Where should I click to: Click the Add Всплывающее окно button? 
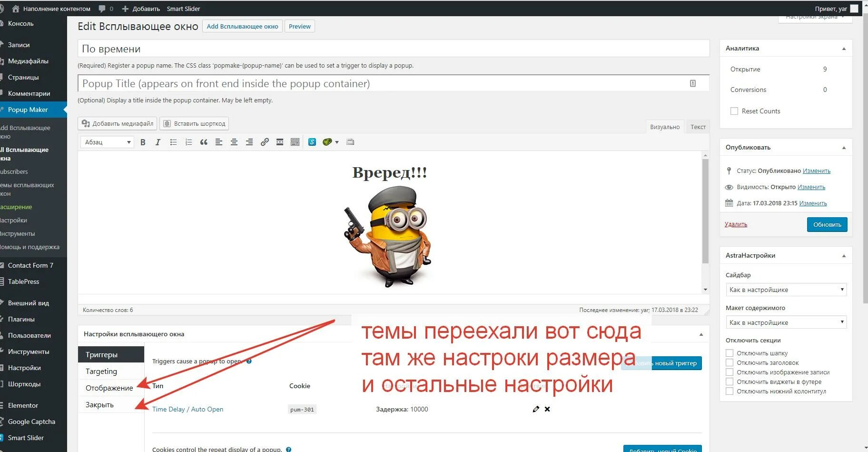[242, 26]
